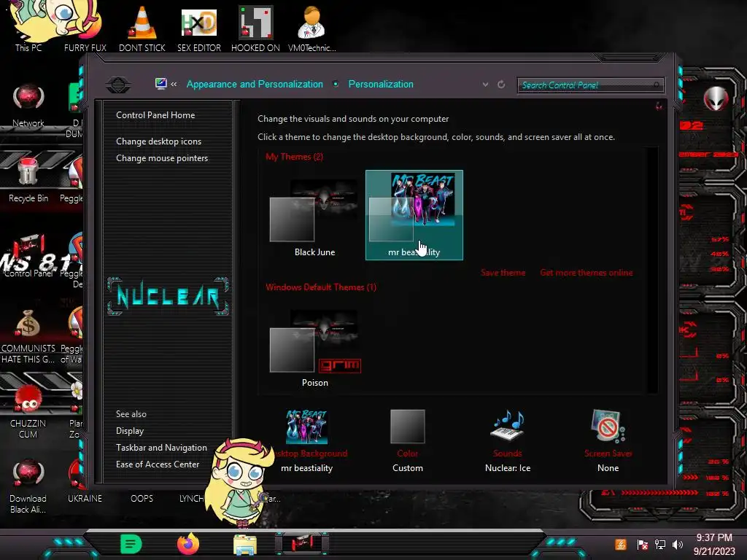Screen dimensions: 747x560
Task: Click the clock showing 9:37 PM
Action: coord(714,537)
